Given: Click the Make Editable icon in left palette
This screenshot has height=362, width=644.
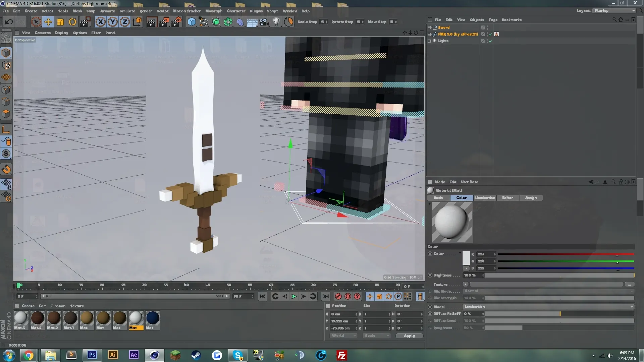Looking at the screenshot, I should (6, 38).
